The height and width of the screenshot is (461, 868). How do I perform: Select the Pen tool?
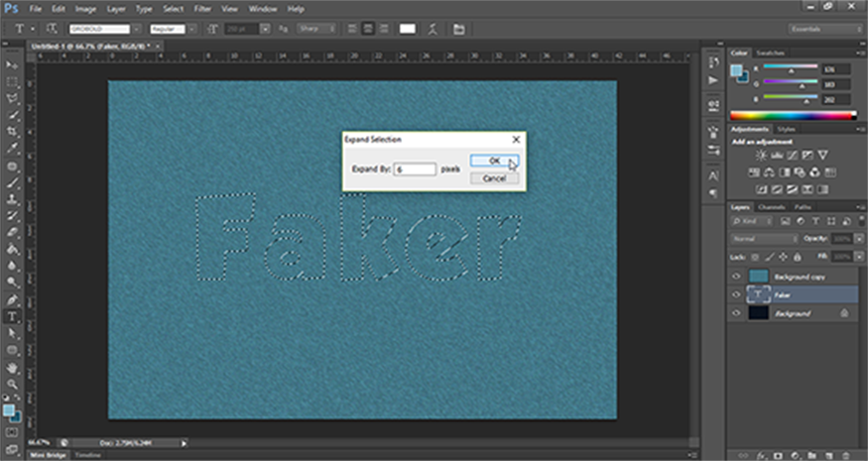pyautogui.click(x=12, y=300)
